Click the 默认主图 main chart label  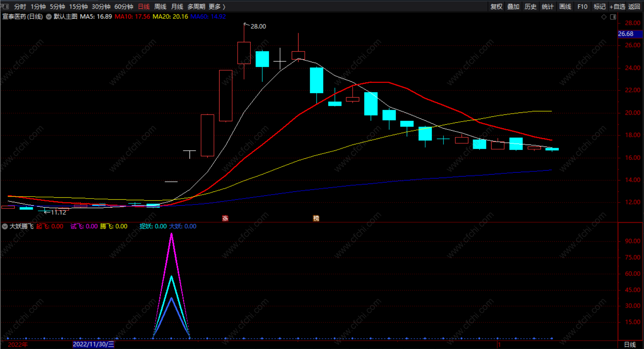click(66, 17)
